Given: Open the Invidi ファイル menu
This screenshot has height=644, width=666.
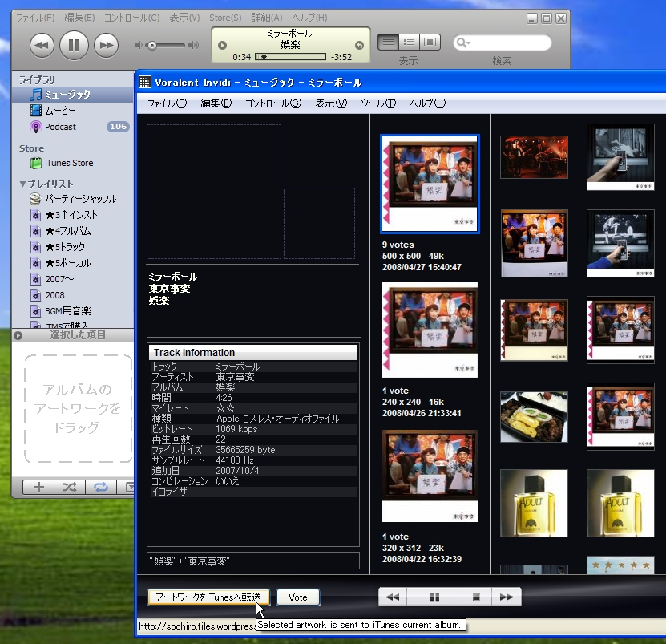Looking at the screenshot, I should (x=167, y=103).
